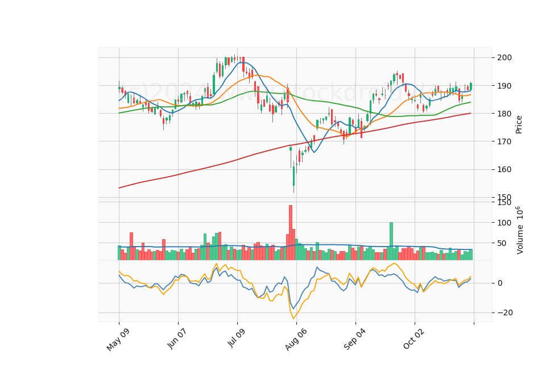This screenshot has height=392, width=546.
Task: Select the 100 volume tick label
Action: tap(504, 223)
